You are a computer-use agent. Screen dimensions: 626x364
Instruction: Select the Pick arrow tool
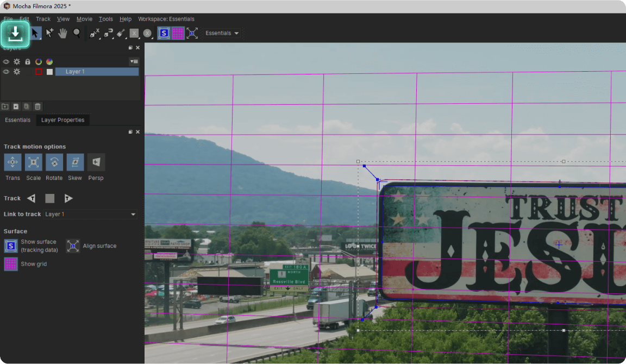click(35, 33)
